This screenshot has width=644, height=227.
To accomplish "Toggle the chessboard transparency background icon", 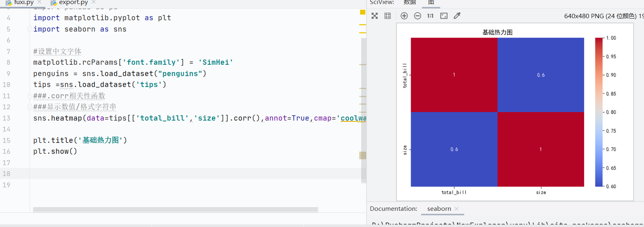I will 375,16.
